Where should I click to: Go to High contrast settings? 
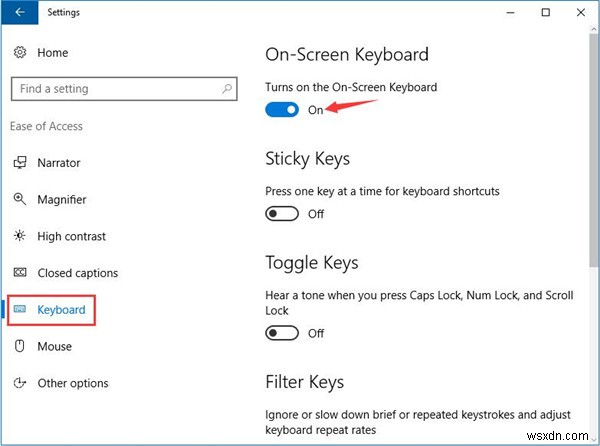[x=71, y=236]
